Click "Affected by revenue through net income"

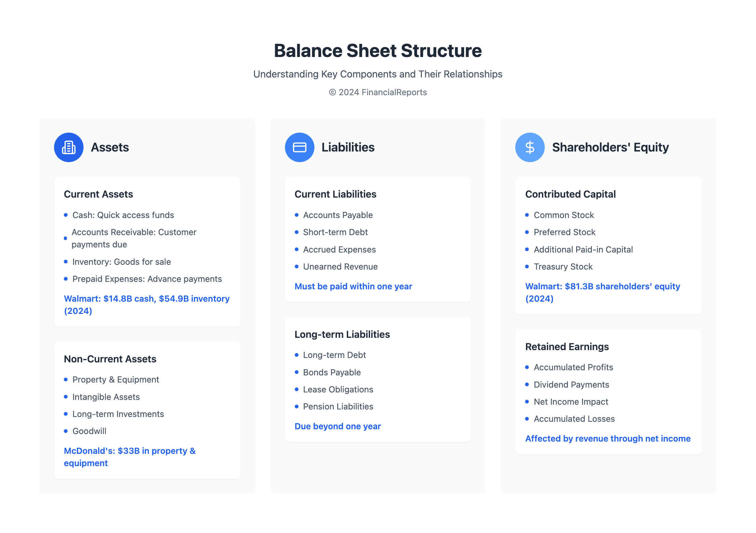(608, 438)
